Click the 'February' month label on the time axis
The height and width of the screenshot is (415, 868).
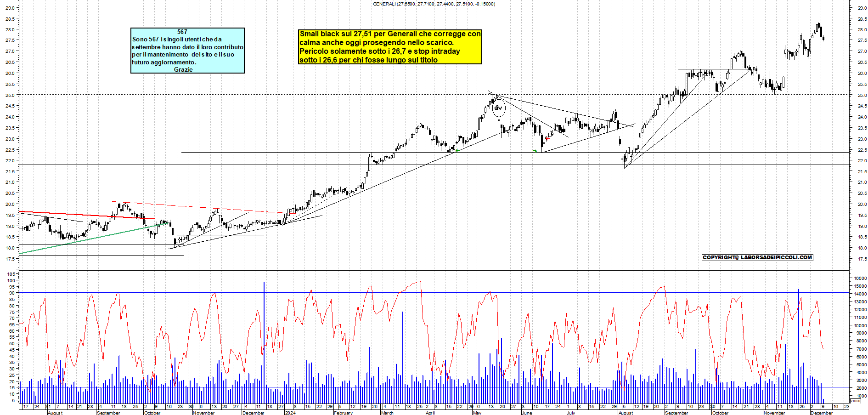click(343, 413)
